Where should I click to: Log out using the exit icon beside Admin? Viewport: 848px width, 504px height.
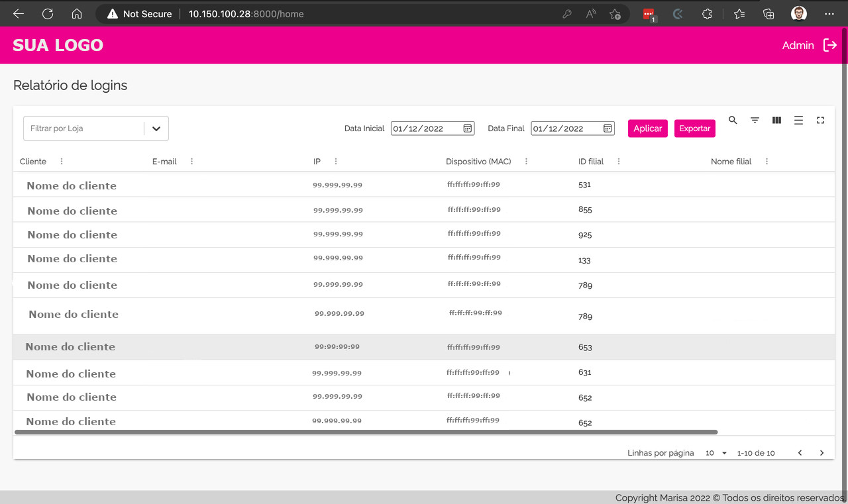(x=829, y=45)
